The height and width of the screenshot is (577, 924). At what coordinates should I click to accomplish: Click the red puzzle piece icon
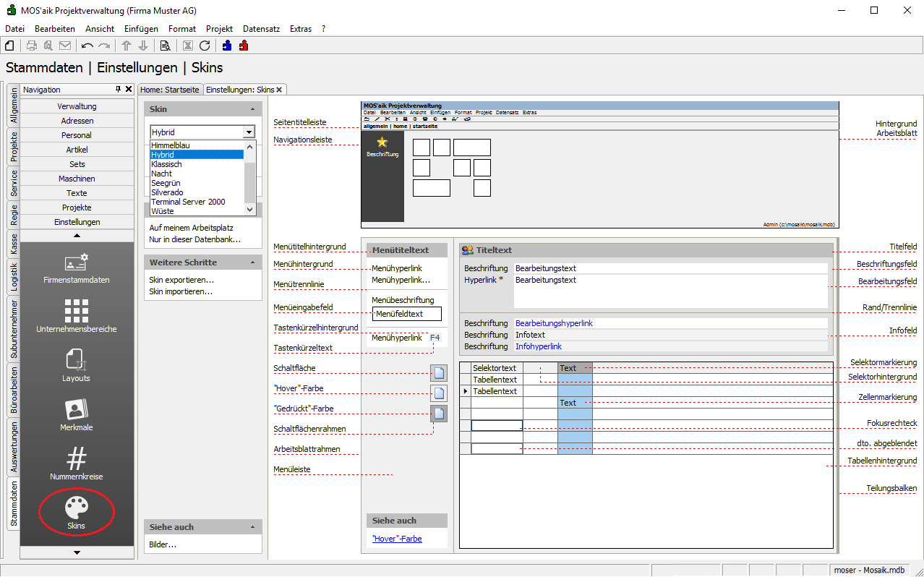(x=244, y=46)
